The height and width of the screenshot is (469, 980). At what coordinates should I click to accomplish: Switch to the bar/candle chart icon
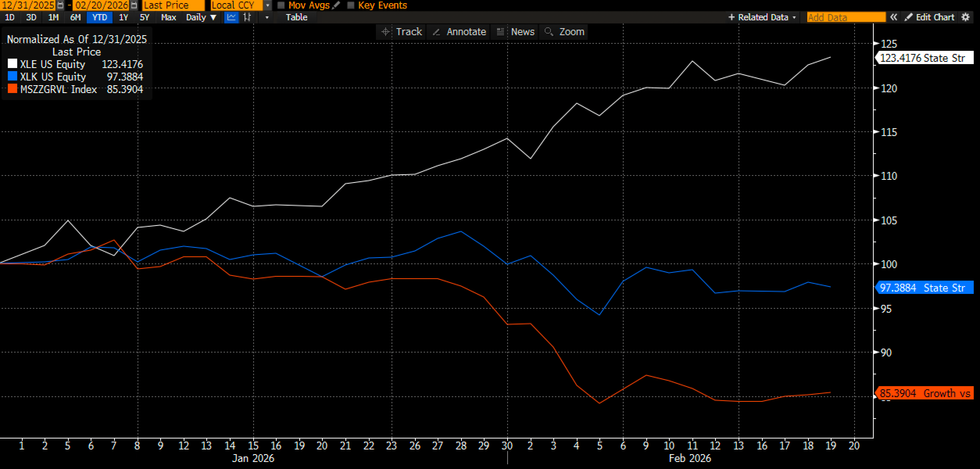[x=247, y=17]
